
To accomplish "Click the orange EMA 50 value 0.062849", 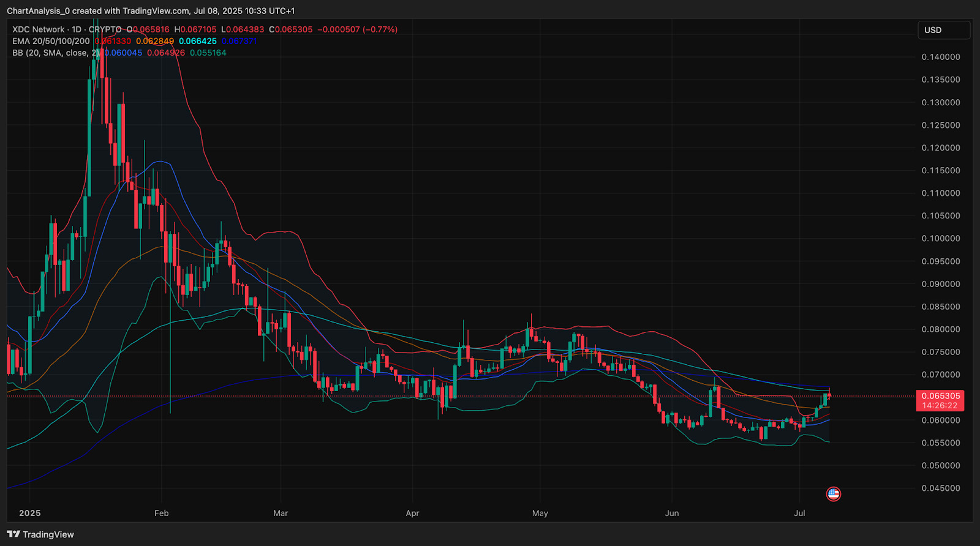I will (155, 41).
